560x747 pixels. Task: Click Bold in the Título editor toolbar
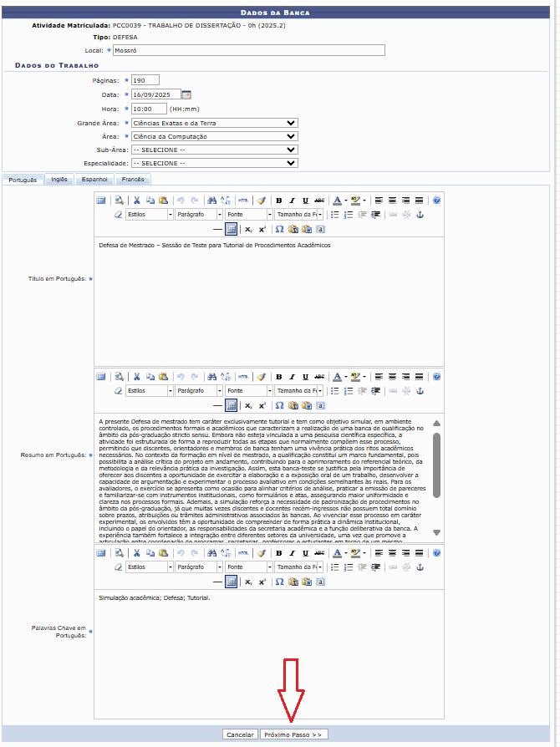[x=279, y=201]
